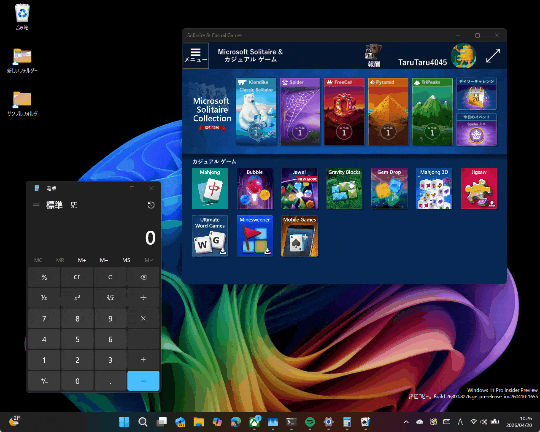Select the TriPeaks game card

pyautogui.click(x=432, y=111)
